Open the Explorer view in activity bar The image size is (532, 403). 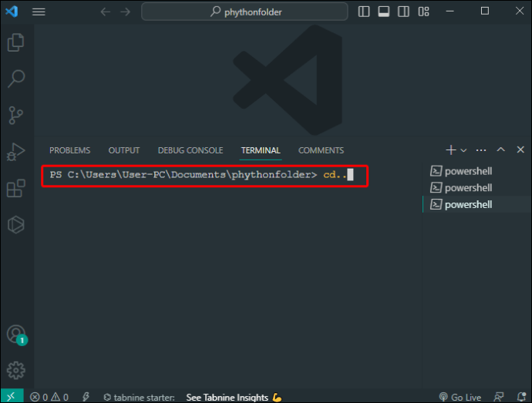[15, 42]
